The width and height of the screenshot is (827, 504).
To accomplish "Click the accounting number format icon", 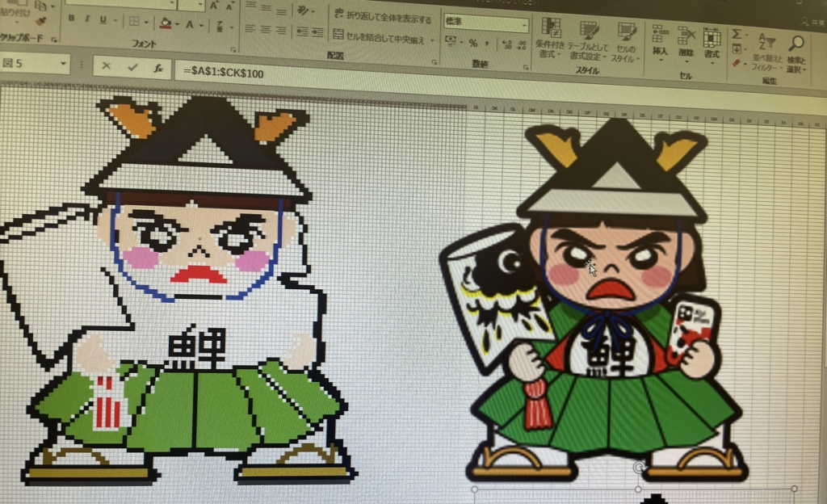I will coord(450,40).
